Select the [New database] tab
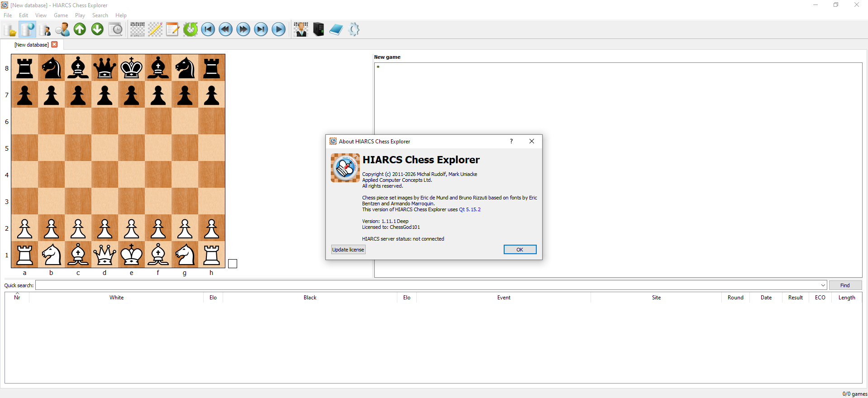The height and width of the screenshot is (398, 868). [32, 45]
